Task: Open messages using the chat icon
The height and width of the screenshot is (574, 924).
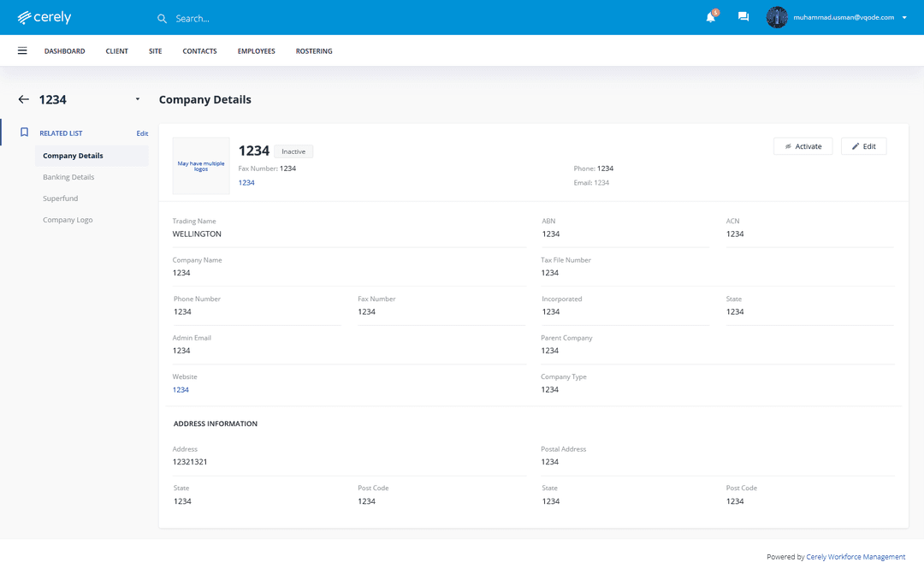Action: click(743, 17)
